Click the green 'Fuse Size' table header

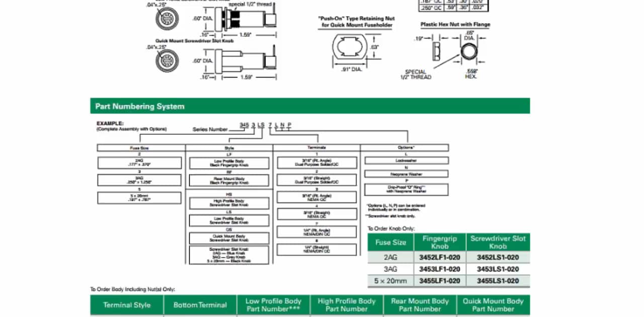click(391, 242)
